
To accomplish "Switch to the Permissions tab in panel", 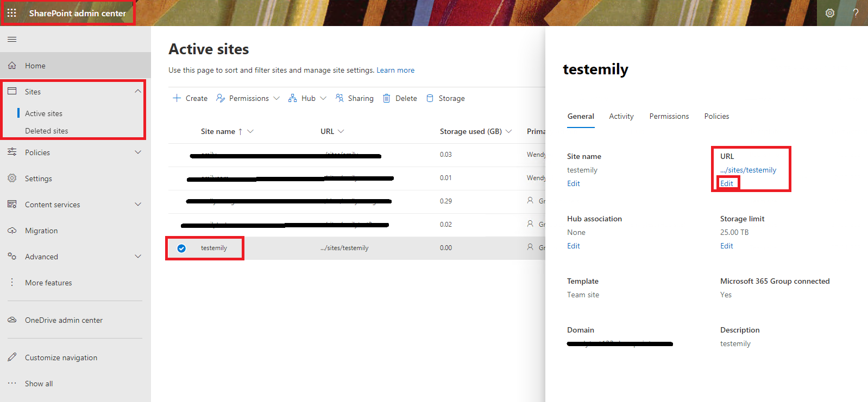I will coord(669,116).
